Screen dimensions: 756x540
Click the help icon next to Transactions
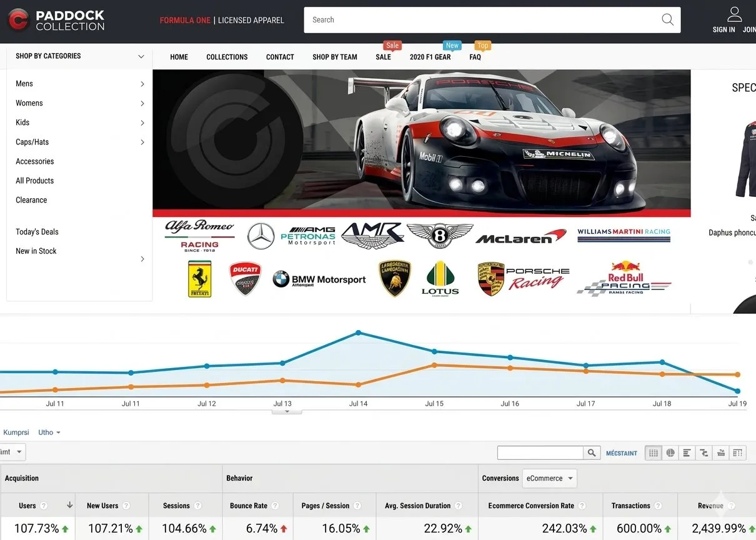click(657, 506)
